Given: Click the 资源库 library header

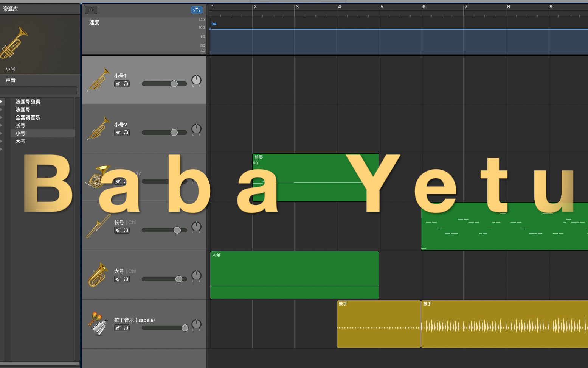Looking at the screenshot, I should click(11, 9).
